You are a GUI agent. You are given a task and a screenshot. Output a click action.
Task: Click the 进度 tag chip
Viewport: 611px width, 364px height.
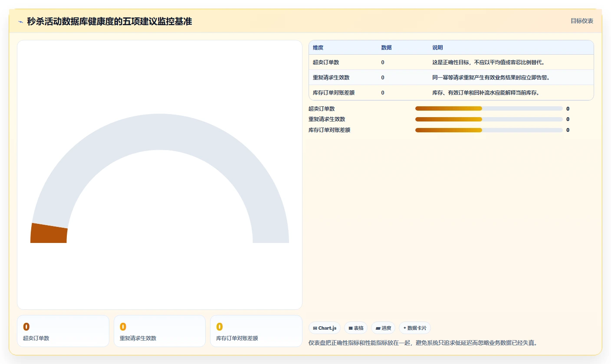(383, 328)
